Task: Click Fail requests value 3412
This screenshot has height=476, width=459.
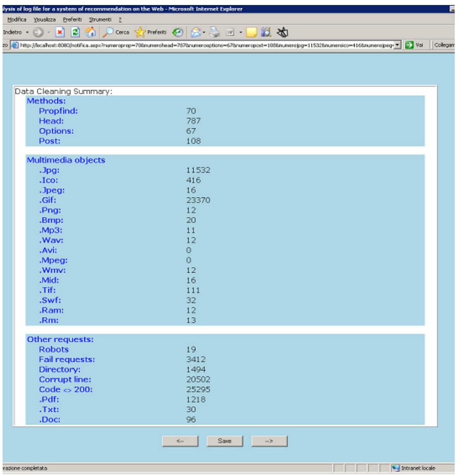Action: tap(196, 360)
